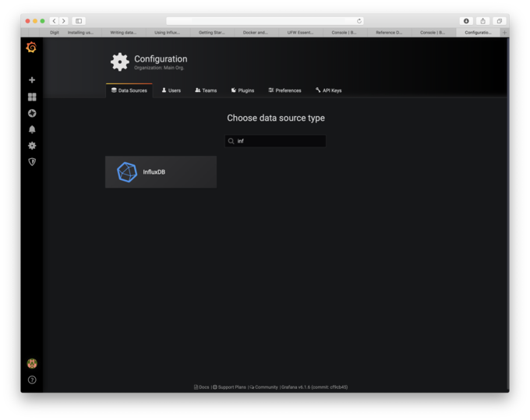Screen dimensions: 530x420
Task: Switch to the Using Influx... browser tab
Action: pyautogui.click(x=168, y=33)
